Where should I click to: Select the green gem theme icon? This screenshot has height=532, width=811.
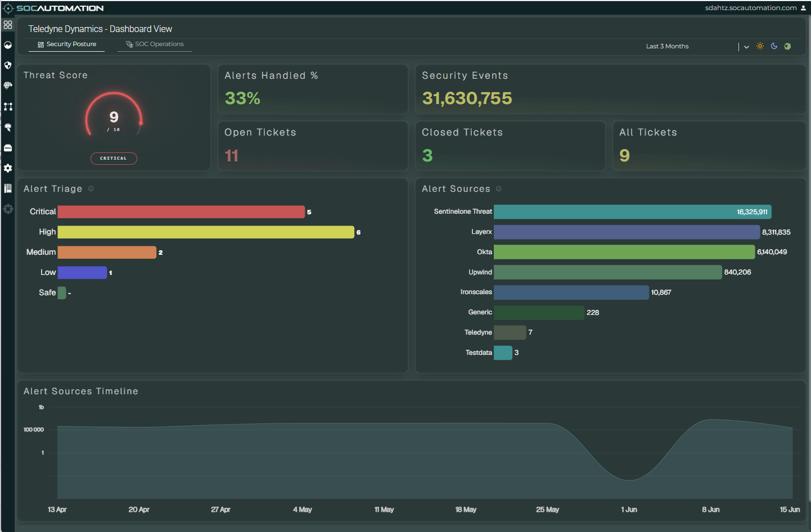pyautogui.click(x=787, y=46)
